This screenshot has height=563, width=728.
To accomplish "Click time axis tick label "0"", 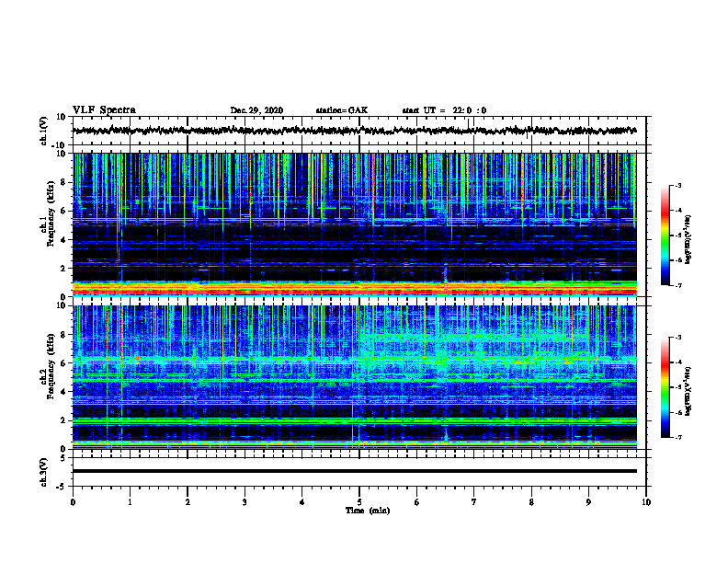I will (73, 502).
